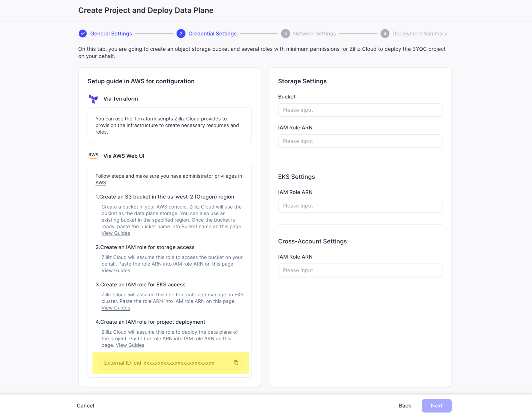Click the EKS Settings heading
The image size is (532, 417).
[x=296, y=177]
